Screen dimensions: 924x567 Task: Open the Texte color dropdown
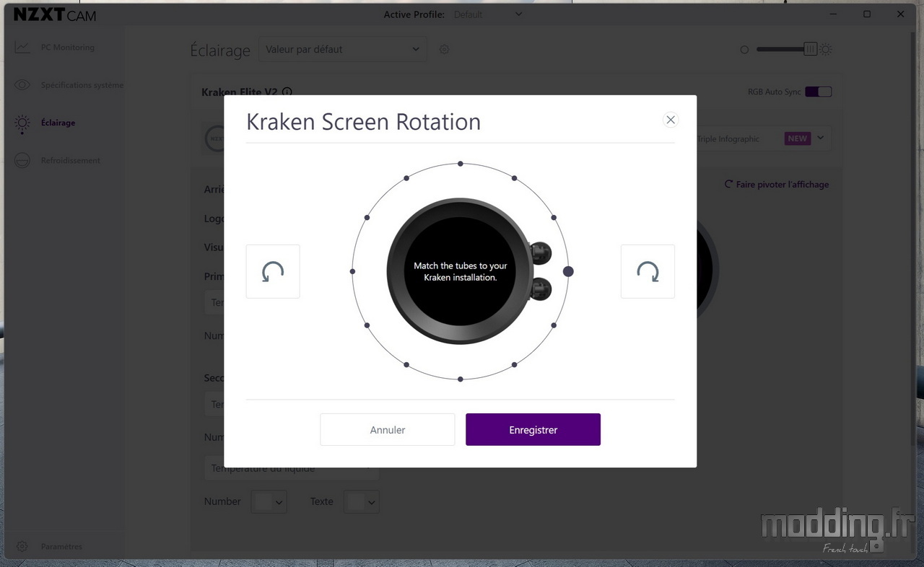pos(362,501)
